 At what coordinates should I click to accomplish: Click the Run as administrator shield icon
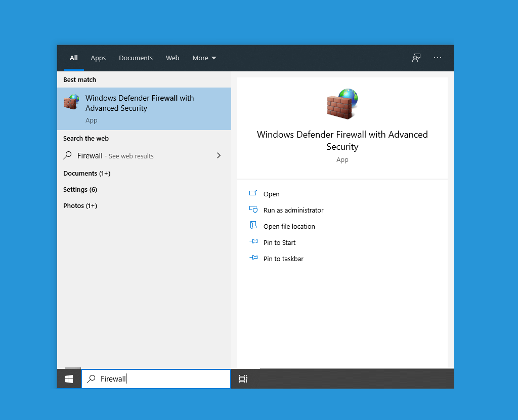point(253,209)
